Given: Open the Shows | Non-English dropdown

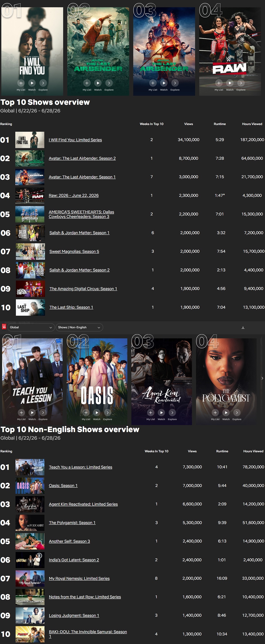Looking at the screenshot, I should (x=79, y=327).
